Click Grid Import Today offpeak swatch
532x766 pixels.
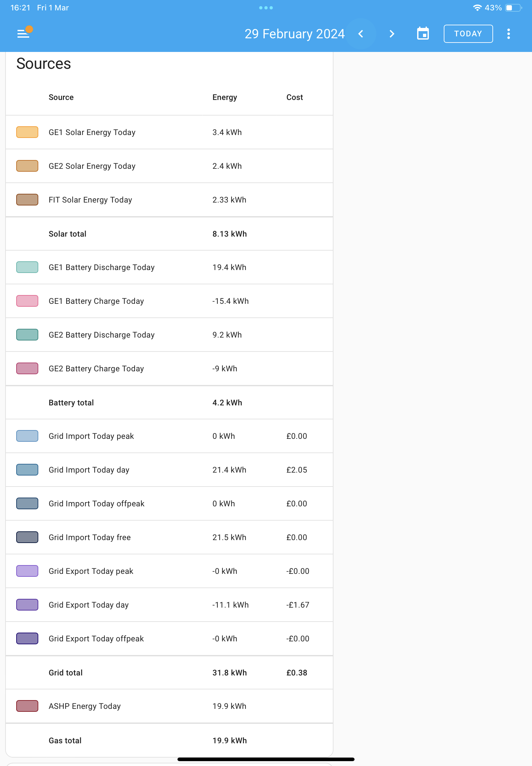[x=27, y=503]
